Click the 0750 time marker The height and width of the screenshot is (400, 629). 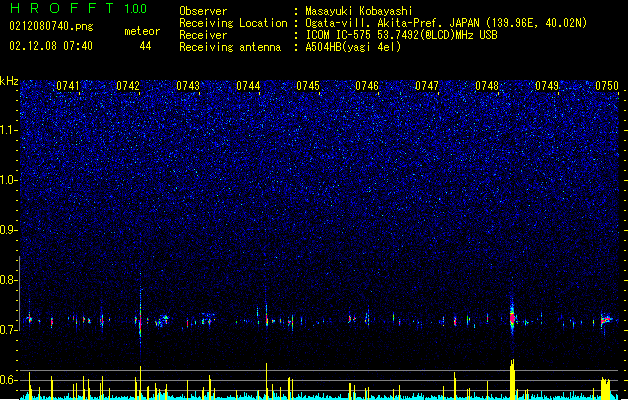607,86
